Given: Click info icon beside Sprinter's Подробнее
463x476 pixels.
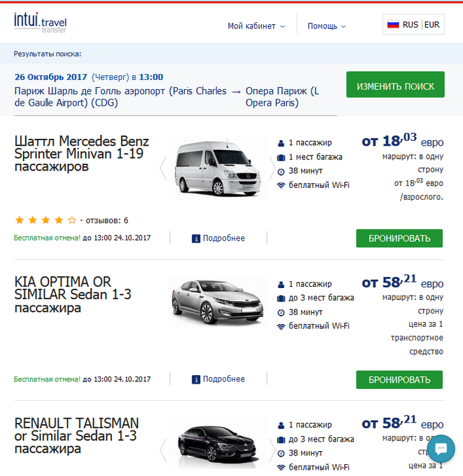Looking at the screenshot, I should click(196, 238).
